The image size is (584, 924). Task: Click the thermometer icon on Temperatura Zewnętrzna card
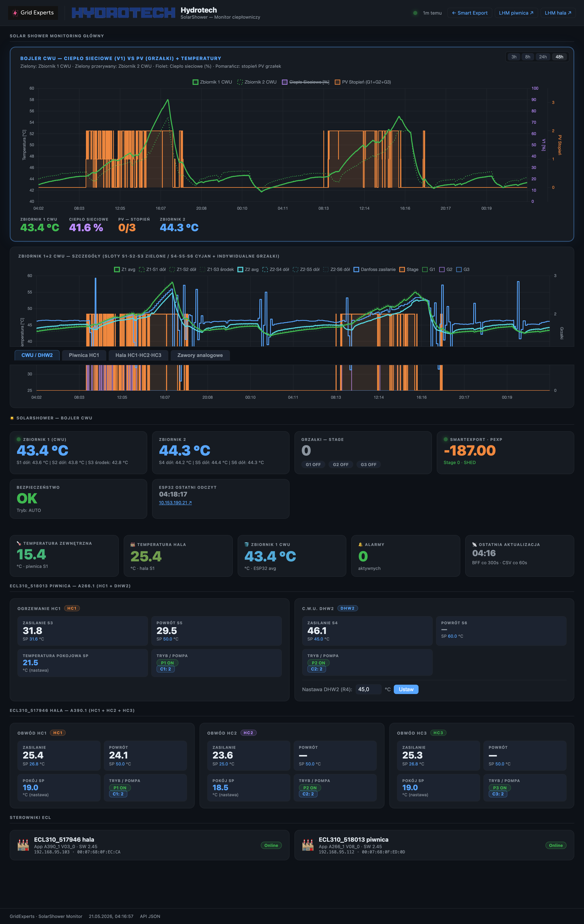tap(19, 543)
